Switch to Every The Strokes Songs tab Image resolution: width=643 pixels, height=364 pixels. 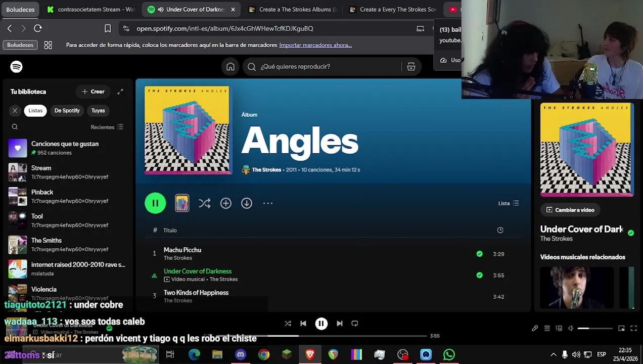[392, 9]
